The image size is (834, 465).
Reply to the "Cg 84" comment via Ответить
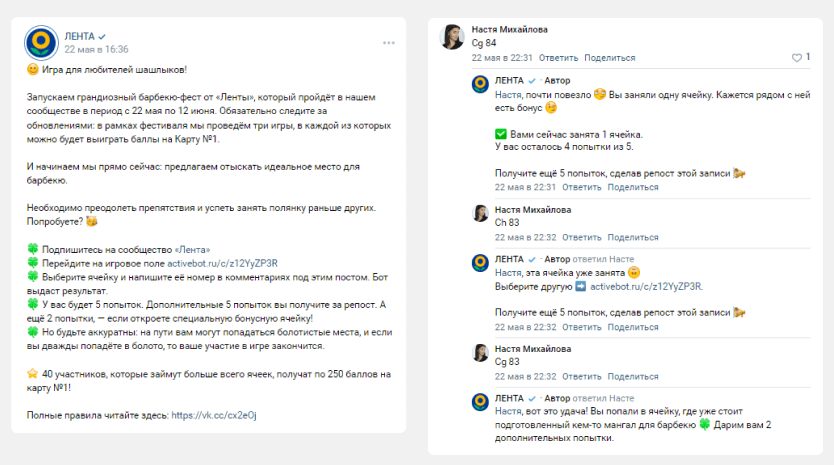click(558, 57)
